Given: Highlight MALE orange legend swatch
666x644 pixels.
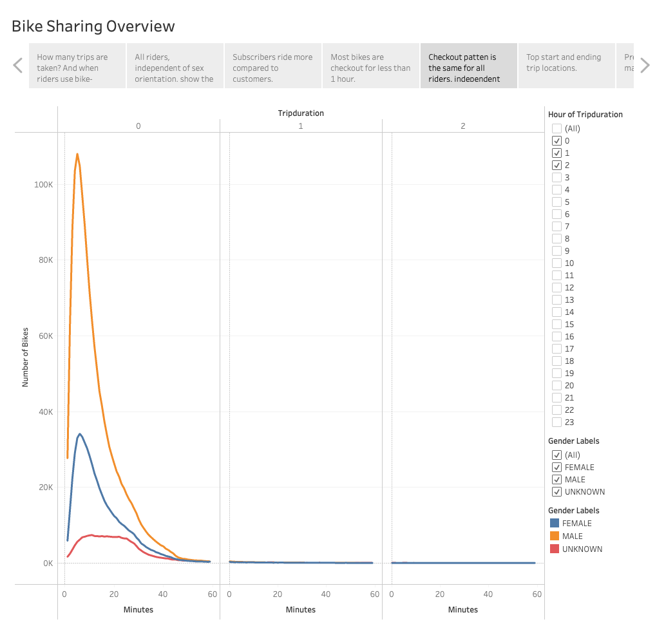Looking at the screenshot, I should (555, 536).
